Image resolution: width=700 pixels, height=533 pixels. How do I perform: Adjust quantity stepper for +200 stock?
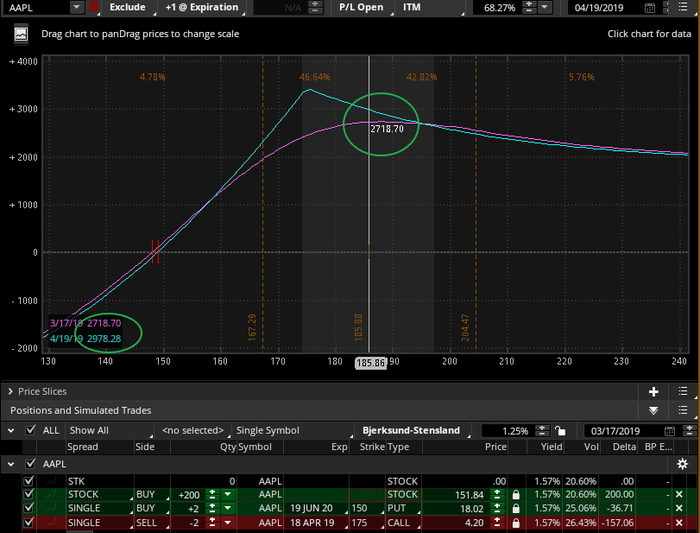(x=212, y=495)
